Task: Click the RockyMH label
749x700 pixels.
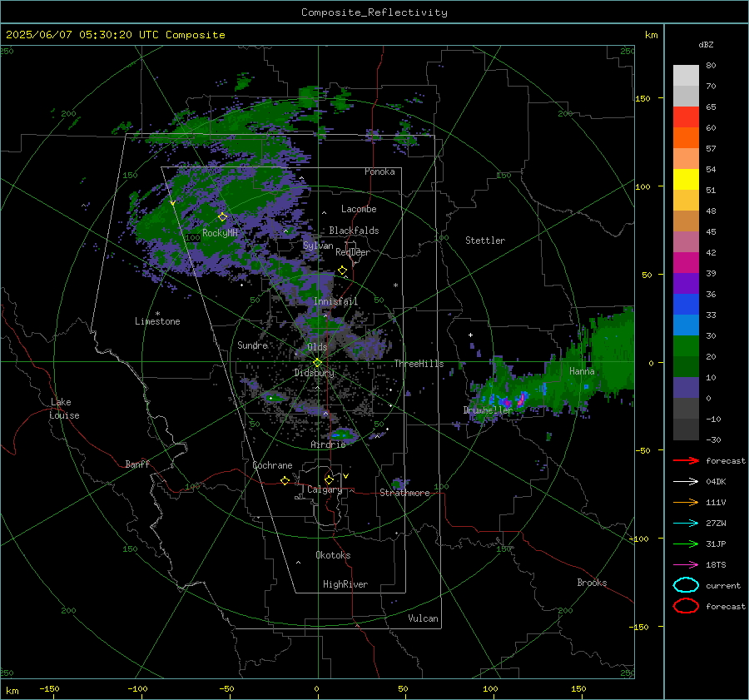Action: 220,233
